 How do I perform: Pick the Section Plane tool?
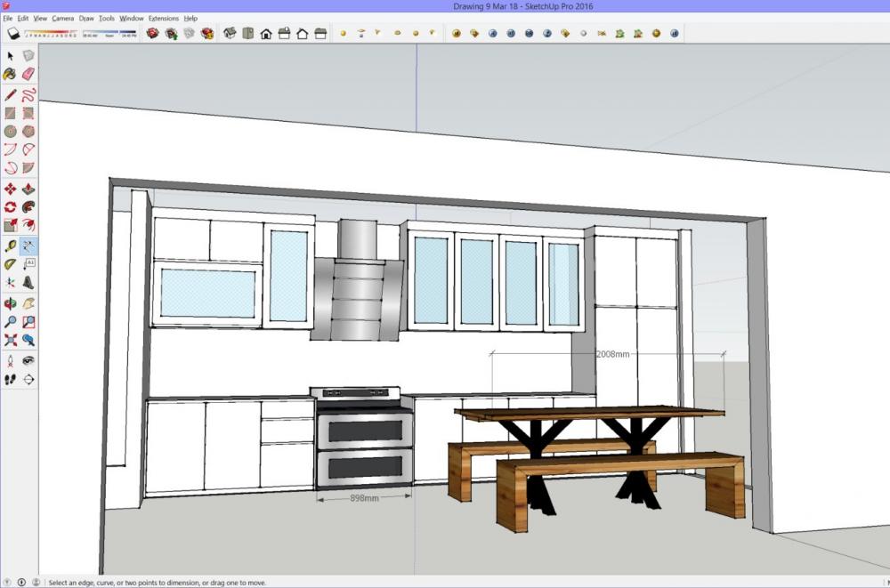(x=28, y=379)
